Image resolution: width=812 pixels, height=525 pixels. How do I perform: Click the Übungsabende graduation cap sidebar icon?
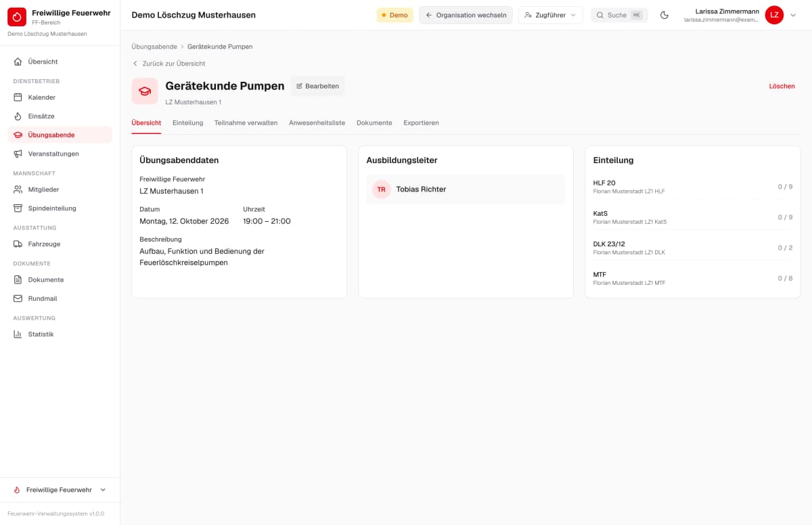18,135
